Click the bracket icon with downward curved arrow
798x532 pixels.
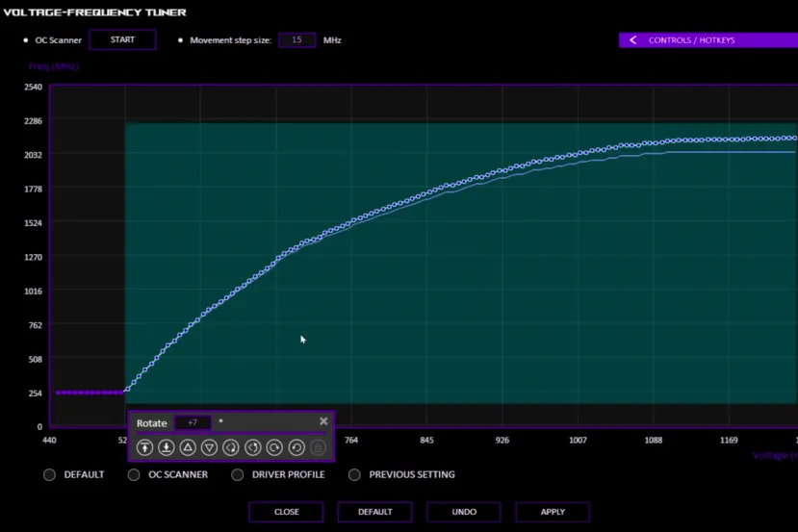click(x=231, y=447)
